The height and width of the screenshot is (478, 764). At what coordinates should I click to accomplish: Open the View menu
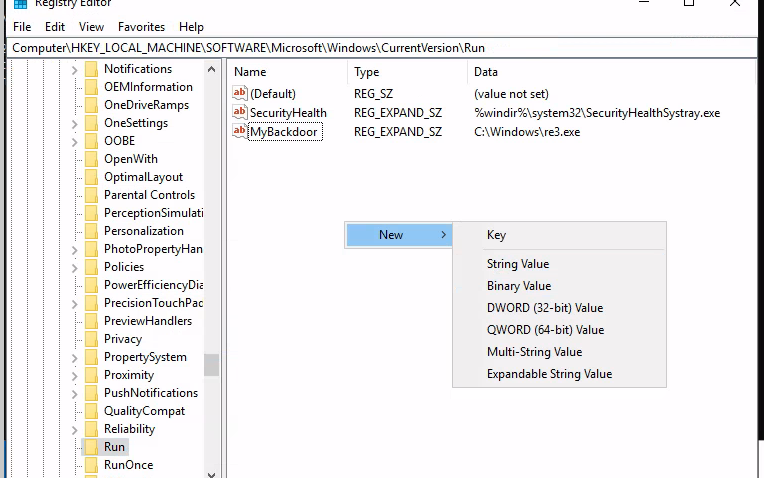[x=91, y=27]
